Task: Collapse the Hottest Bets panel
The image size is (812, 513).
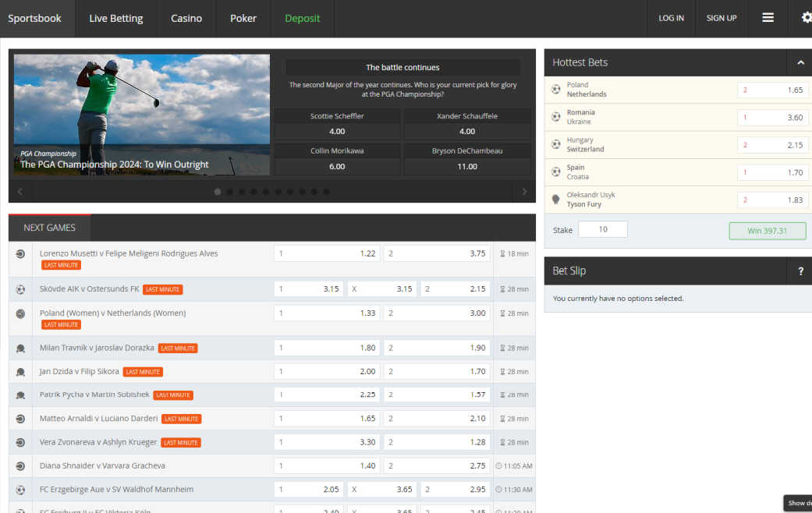Action: [800, 62]
